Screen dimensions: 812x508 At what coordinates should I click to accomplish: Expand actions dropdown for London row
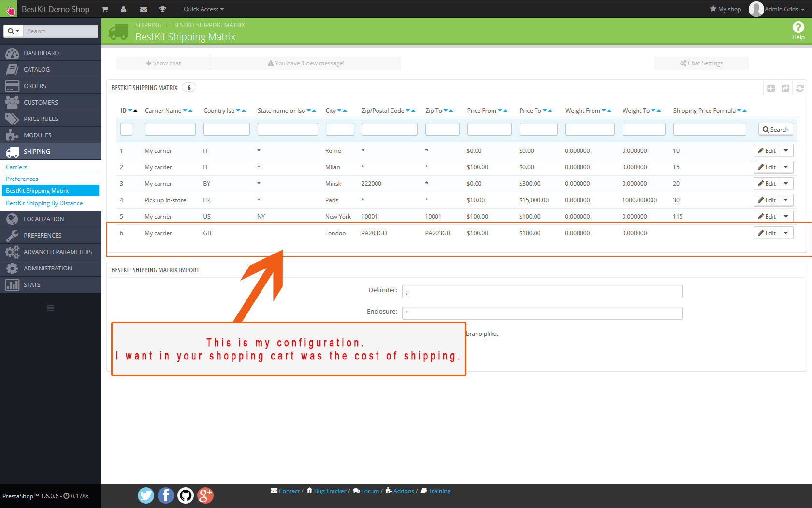(x=786, y=233)
